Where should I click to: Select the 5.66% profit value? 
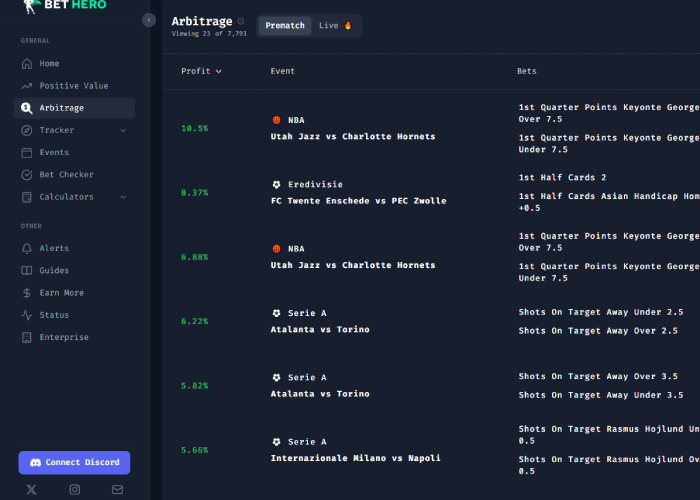(x=195, y=450)
